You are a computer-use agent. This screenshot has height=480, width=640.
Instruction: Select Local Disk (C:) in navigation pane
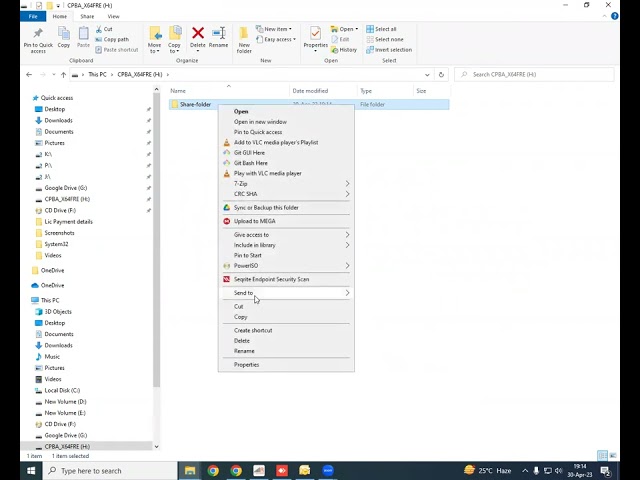coord(62,390)
